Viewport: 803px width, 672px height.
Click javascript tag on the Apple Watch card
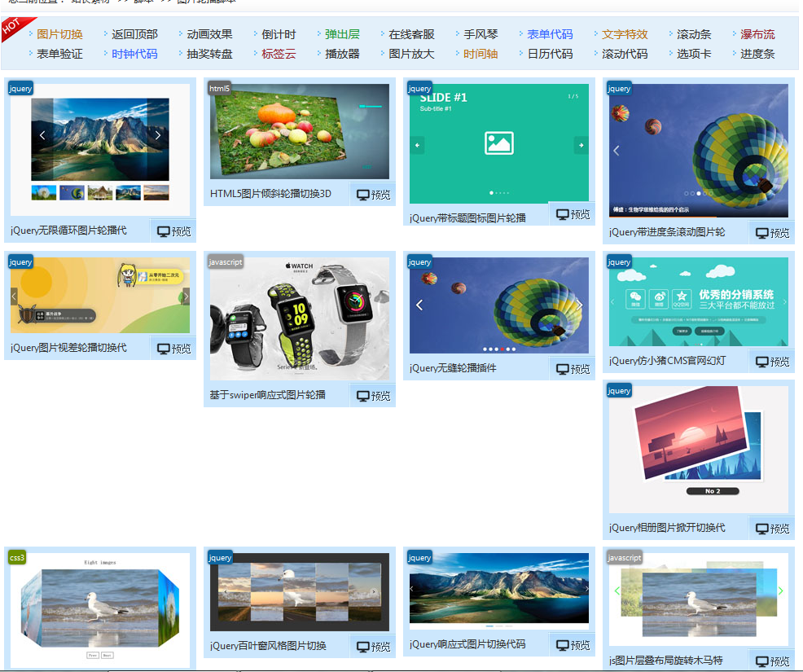pos(226,261)
